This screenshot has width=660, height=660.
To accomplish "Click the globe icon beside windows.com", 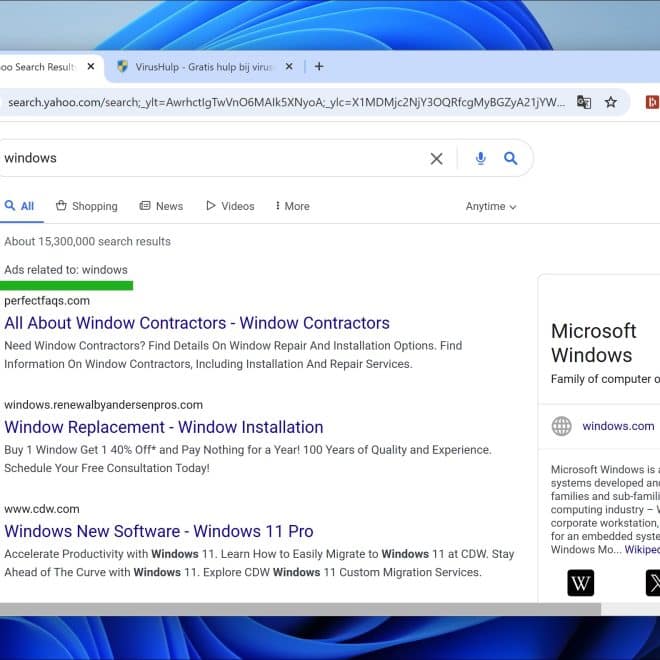I will 562,426.
